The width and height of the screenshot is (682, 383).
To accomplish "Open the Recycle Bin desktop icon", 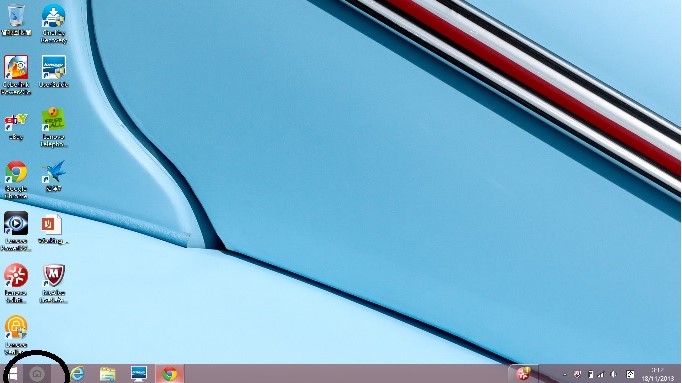I will [x=16, y=20].
